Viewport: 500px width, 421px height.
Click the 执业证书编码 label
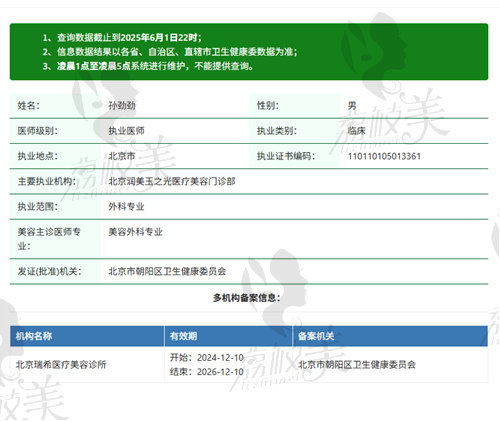click(x=286, y=156)
